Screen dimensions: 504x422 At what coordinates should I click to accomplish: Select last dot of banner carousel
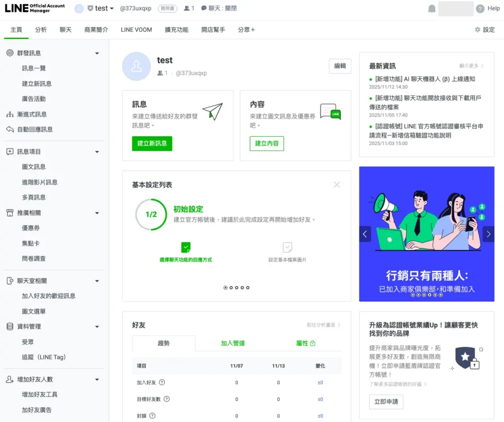pos(441,295)
